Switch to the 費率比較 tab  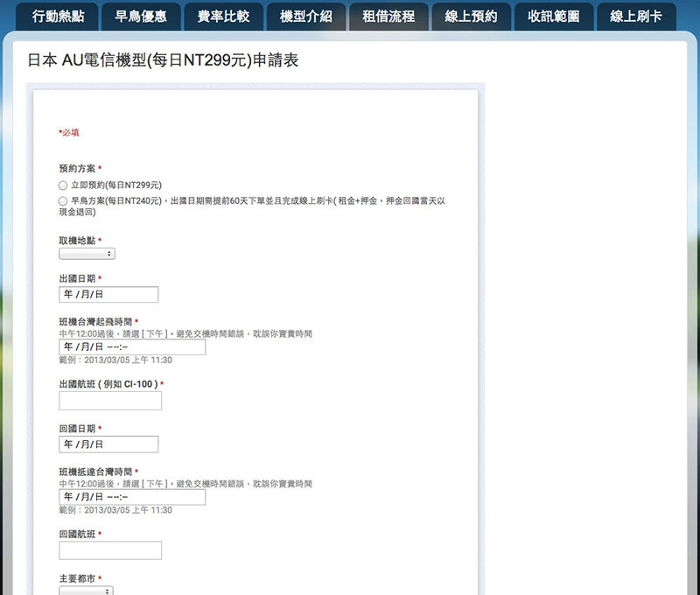pos(223,17)
